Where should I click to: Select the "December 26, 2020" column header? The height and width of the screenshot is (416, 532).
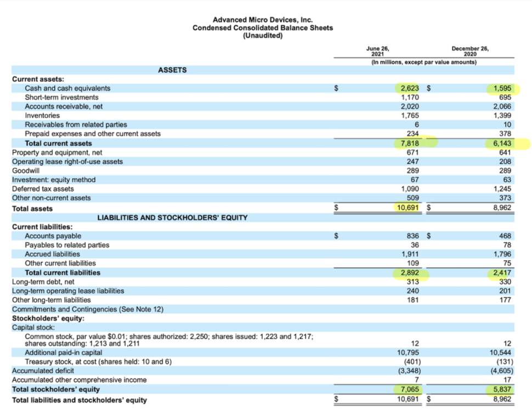(x=470, y=51)
